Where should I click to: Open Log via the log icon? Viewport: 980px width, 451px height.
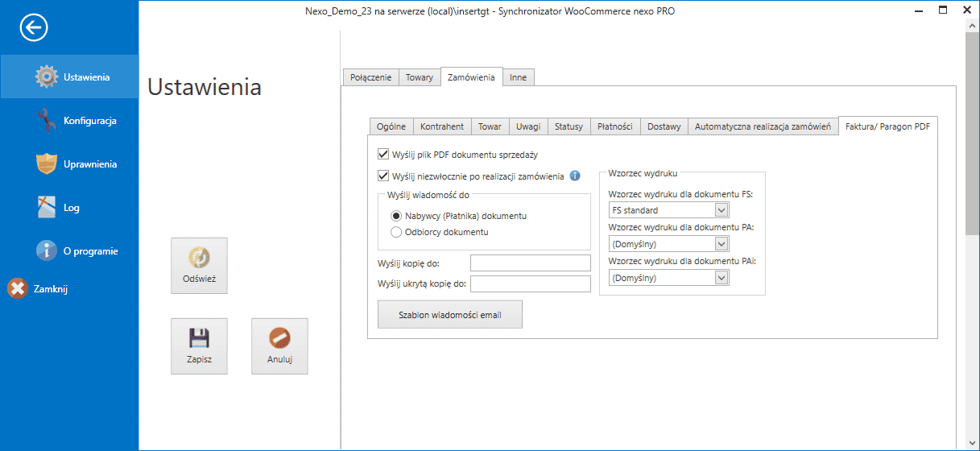tap(48, 207)
